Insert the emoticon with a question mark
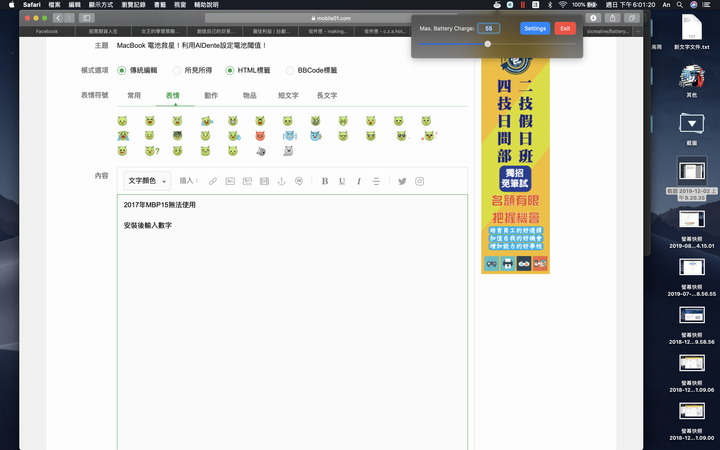The height and width of the screenshot is (450, 720). click(152, 151)
